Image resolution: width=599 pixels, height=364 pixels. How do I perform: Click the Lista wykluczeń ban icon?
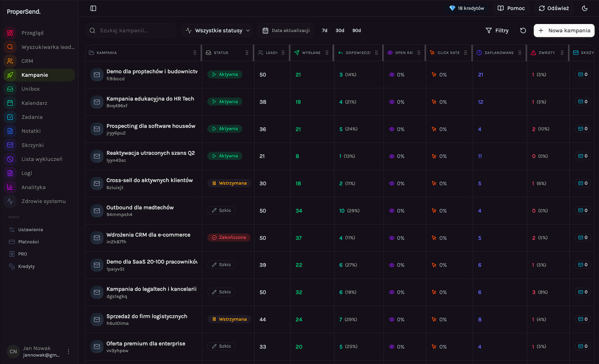pos(10,159)
